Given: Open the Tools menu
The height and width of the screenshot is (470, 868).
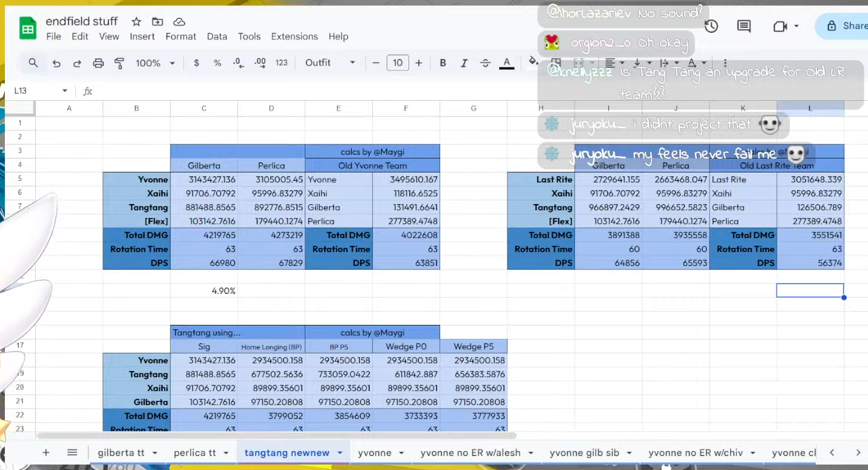Looking at the screenshot, I should pos(249,36).
